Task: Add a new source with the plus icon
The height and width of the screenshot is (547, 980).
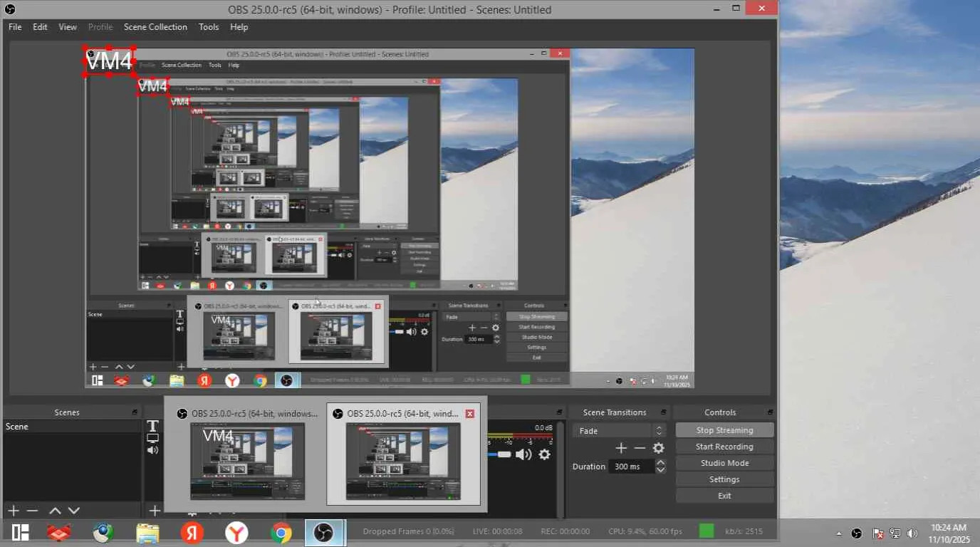Action: point(155,511)
